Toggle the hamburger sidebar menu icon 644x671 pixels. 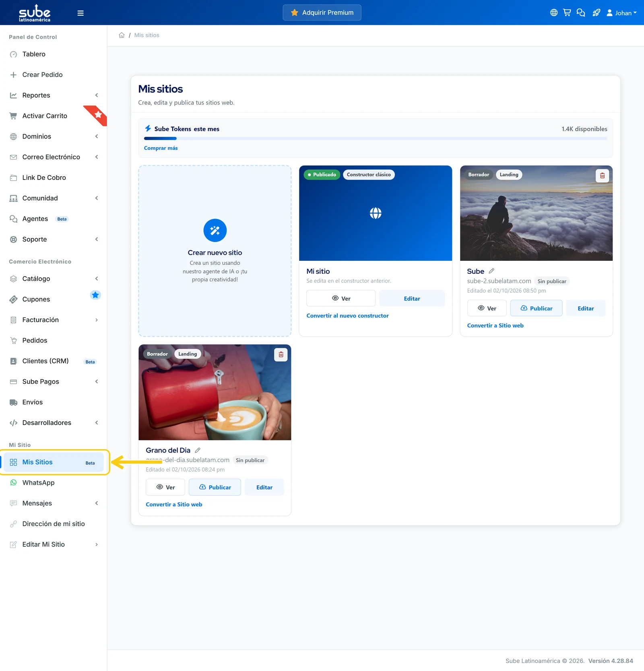click(x=80, y=13)
